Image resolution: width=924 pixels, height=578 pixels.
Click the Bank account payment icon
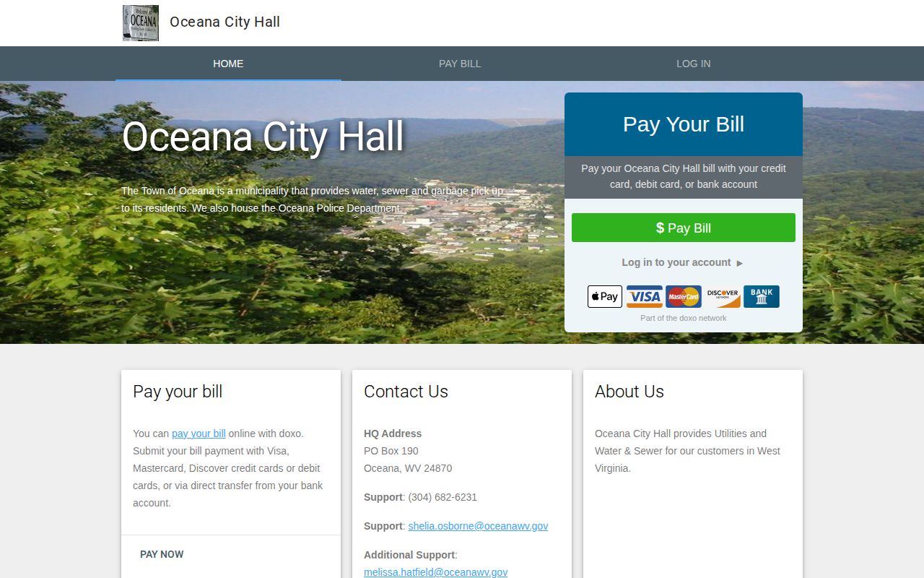click(x=762, y=297)
